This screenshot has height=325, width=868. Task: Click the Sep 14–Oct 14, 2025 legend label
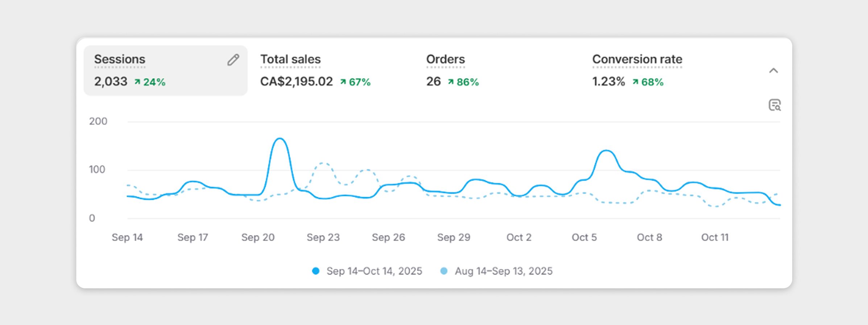[x=374, y=271]
